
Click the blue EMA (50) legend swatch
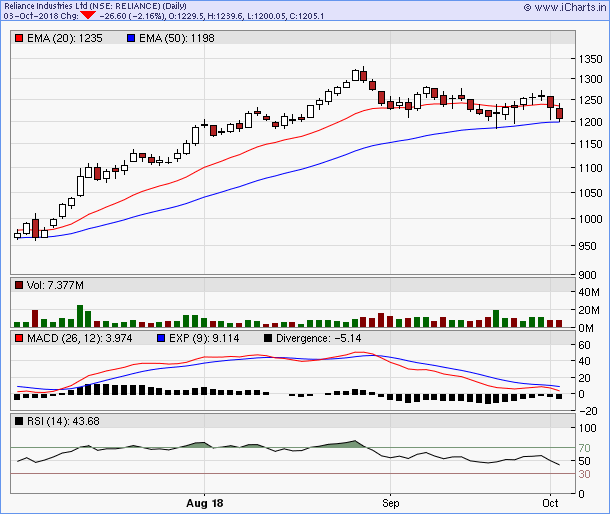(131, 38)
